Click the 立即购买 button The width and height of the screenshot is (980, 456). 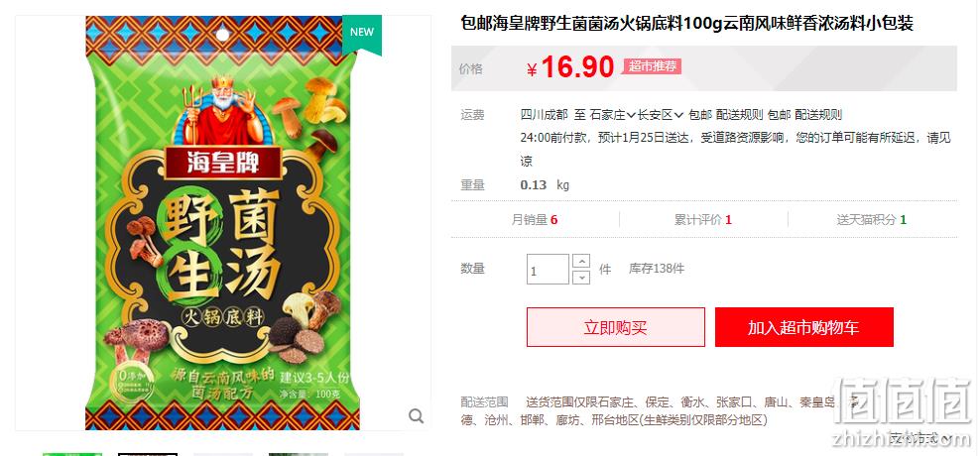pos(616,327)
